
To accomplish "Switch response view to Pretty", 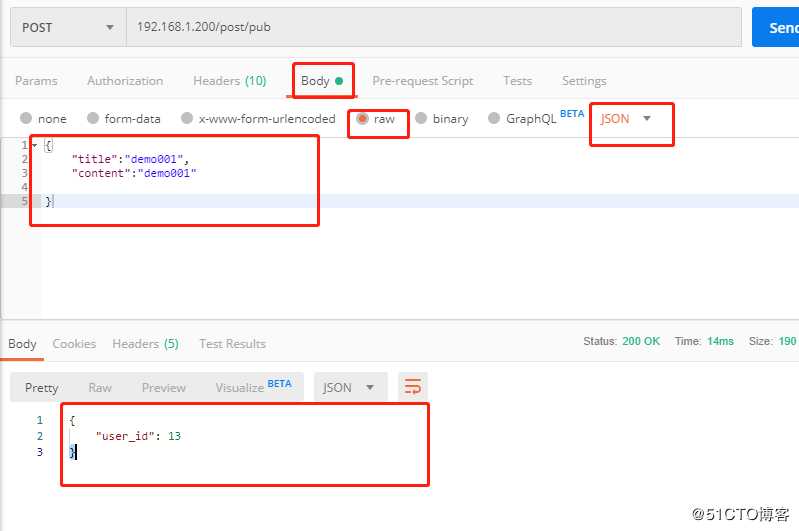I will pos(41,387).
